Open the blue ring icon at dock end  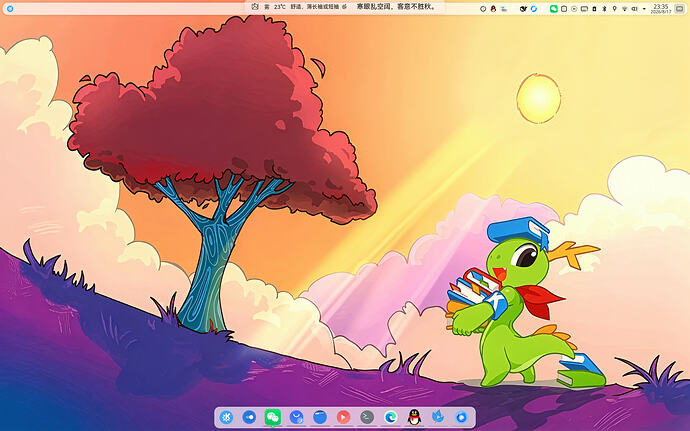[461, 417]
